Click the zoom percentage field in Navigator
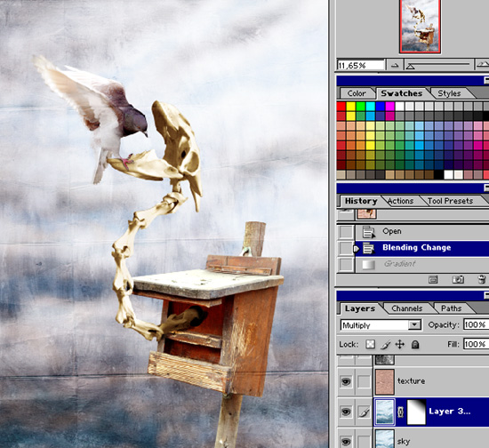 [x=360, y=66]
